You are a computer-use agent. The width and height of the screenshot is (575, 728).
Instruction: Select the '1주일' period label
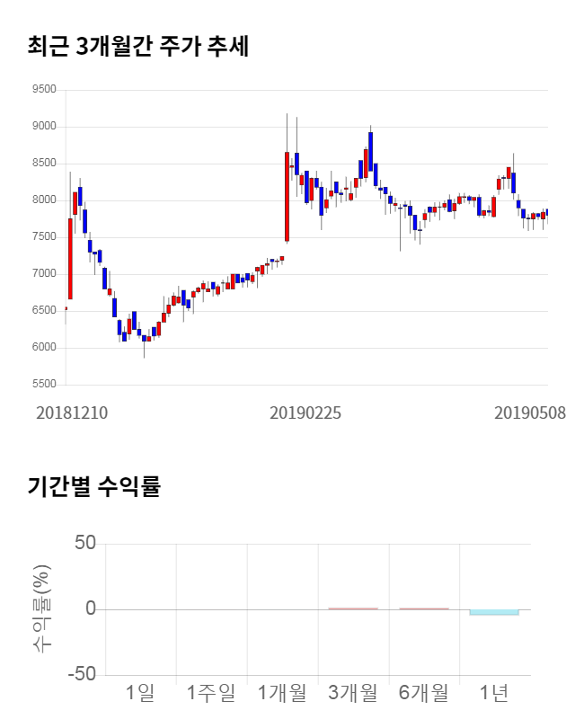pyautogui.click(x=211, y=692)
